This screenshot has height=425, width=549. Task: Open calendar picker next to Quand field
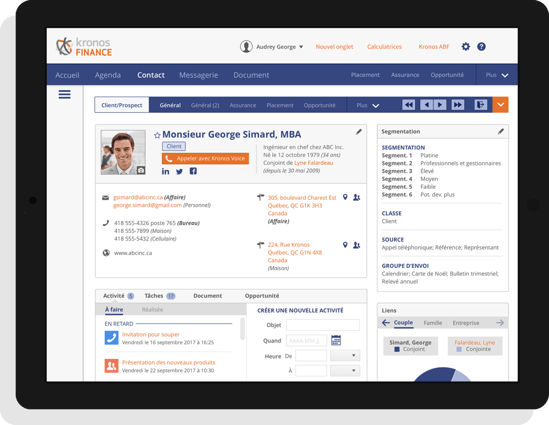336,340
